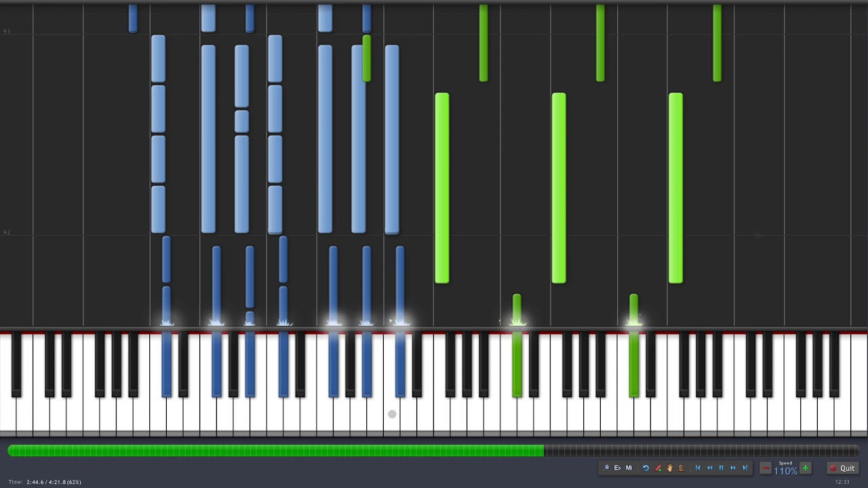Skip to the song end
Screen dimensions: 868x488
coord(745,468)
